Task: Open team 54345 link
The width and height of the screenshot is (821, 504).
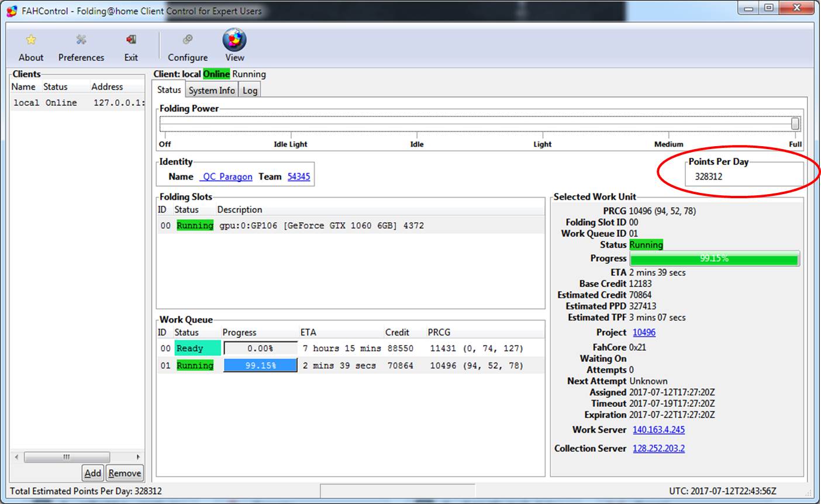Action: tap(299, 177)
